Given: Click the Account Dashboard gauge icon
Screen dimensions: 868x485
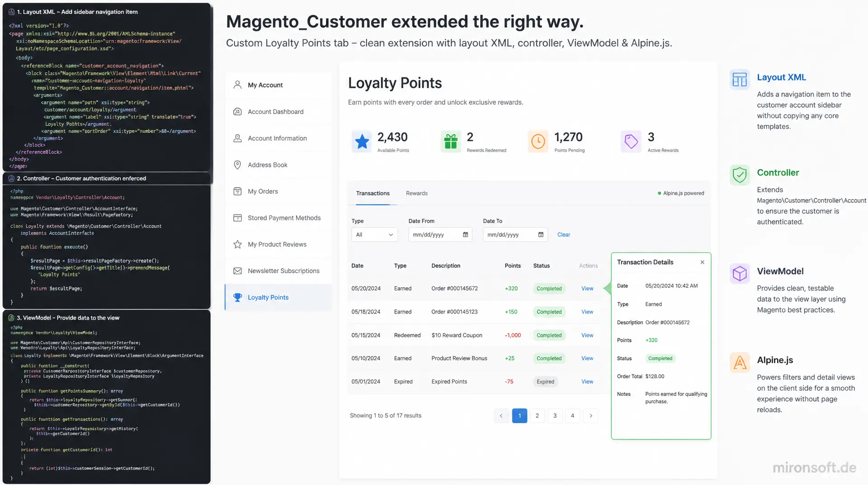Looking at the screenshot, I should tap(237, 111).
